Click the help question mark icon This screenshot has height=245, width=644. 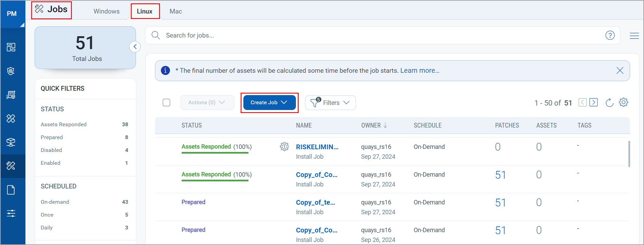pyautogui.click(x=610, y=36)
